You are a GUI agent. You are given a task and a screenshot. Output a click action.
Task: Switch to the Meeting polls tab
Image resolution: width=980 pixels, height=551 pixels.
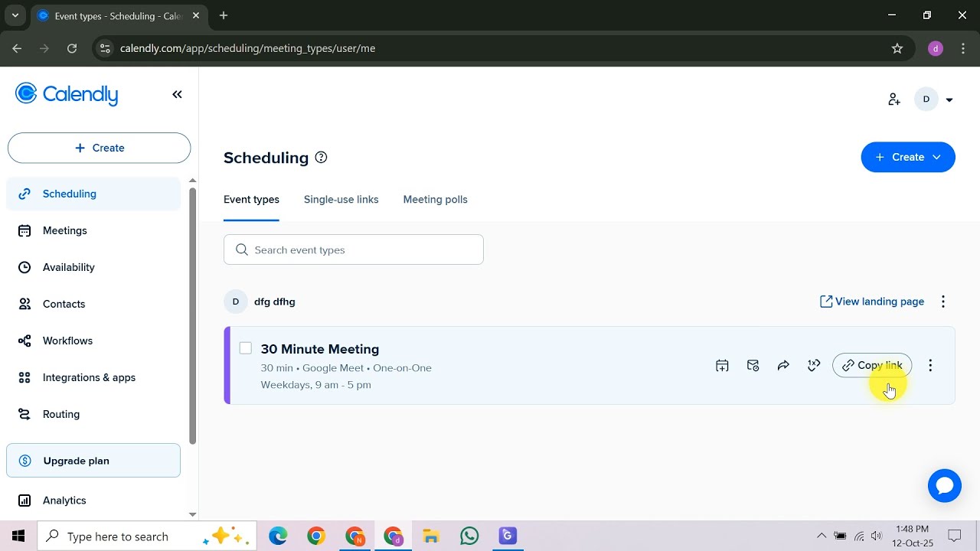435,200
